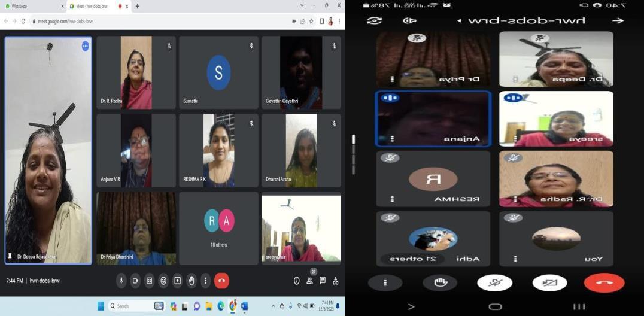This screenshot has height=316, width=644.
Task: Raise hand in the desktop Meet toolbar
Action: click(x=192, y=281)
